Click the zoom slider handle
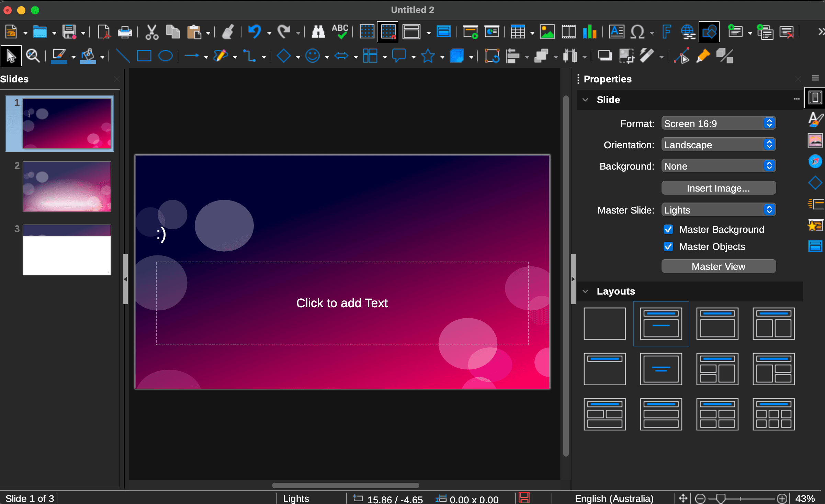The image size is (825, 504). point(721,499)
